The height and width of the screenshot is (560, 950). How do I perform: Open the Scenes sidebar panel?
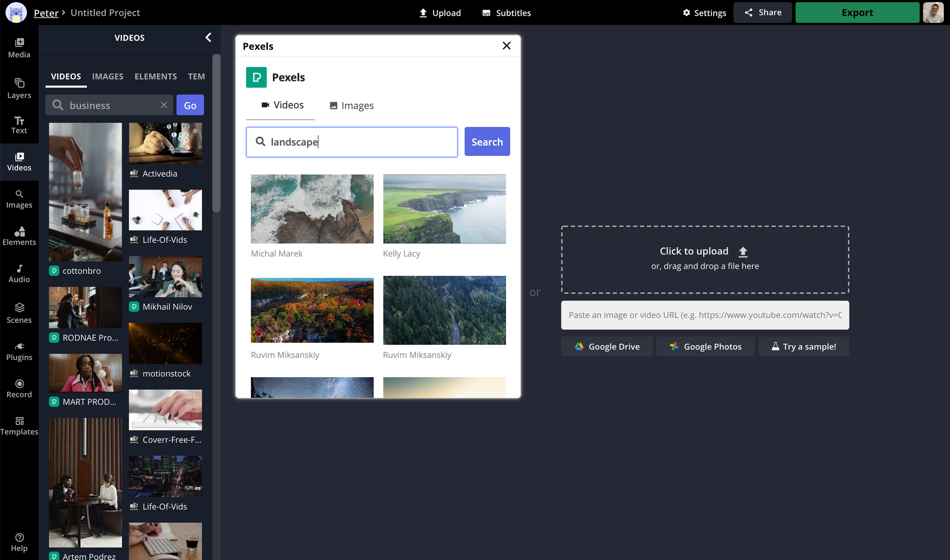tap(19, 313)
